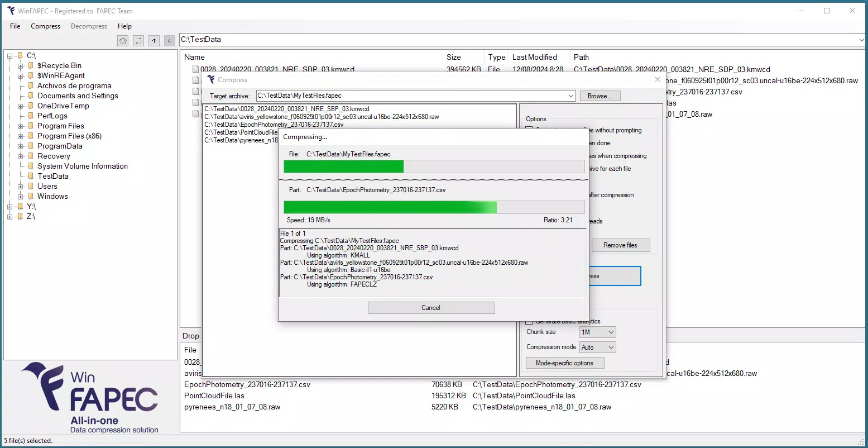868x448 pixels.
Task: Sort the file list by the Size column
Action: point(463,57)
